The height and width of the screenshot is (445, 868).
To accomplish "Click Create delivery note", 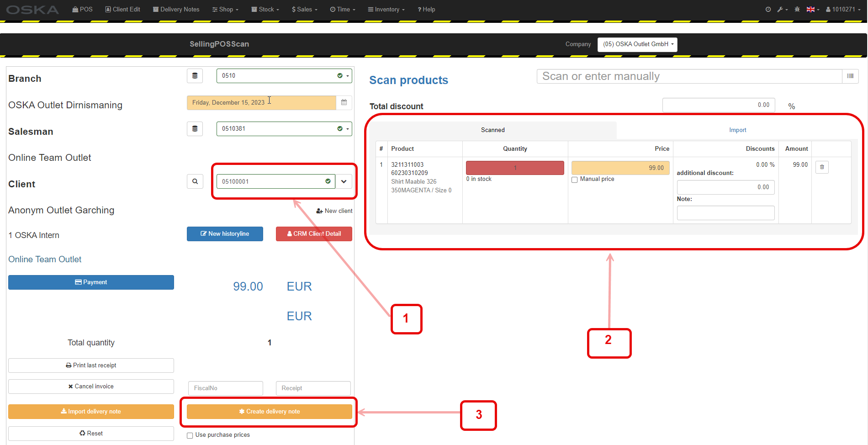I will tap(270, 412).
